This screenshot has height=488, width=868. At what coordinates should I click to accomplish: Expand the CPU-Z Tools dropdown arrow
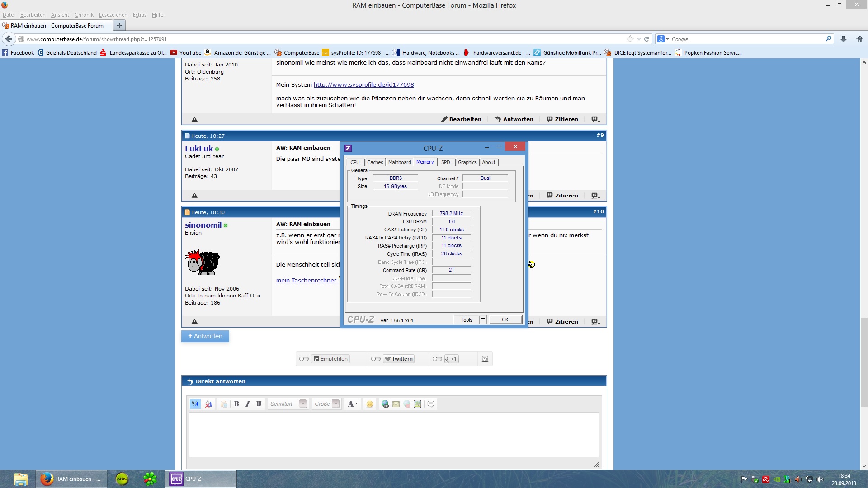(x=483, y=319)
